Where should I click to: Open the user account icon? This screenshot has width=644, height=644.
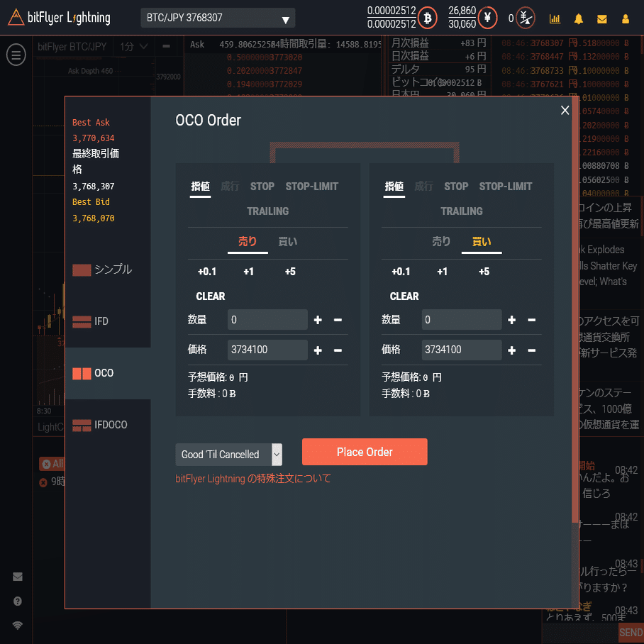(626, 18)
